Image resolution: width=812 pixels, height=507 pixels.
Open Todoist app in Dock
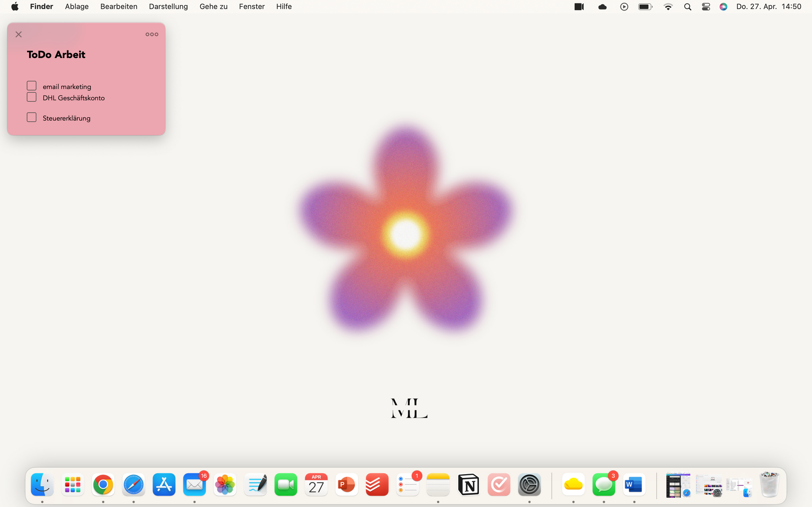377,484
